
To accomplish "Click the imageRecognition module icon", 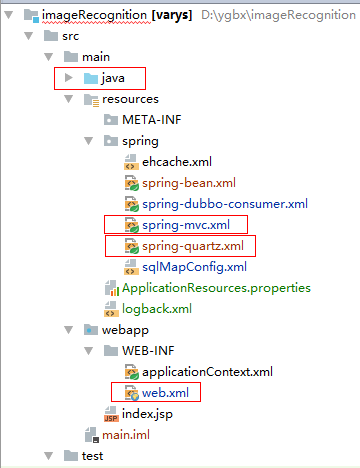I will tap(32, 16).
